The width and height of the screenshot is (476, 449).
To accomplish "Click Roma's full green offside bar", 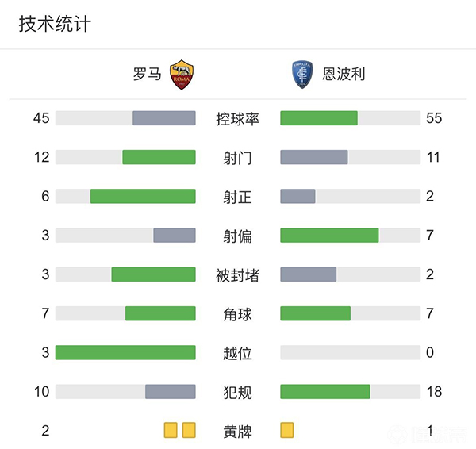I will pyautogui.click(x=125, y=352).
